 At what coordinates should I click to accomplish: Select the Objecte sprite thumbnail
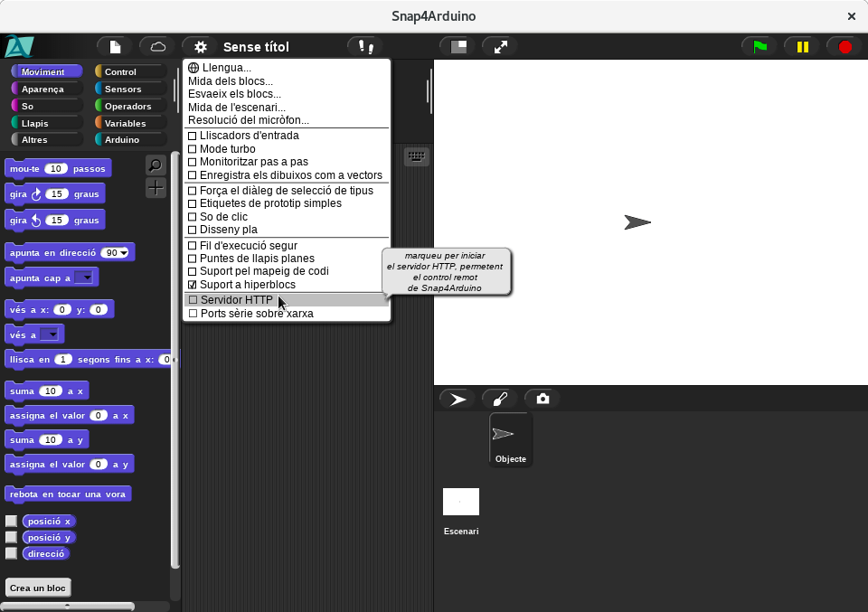[510, 440]
